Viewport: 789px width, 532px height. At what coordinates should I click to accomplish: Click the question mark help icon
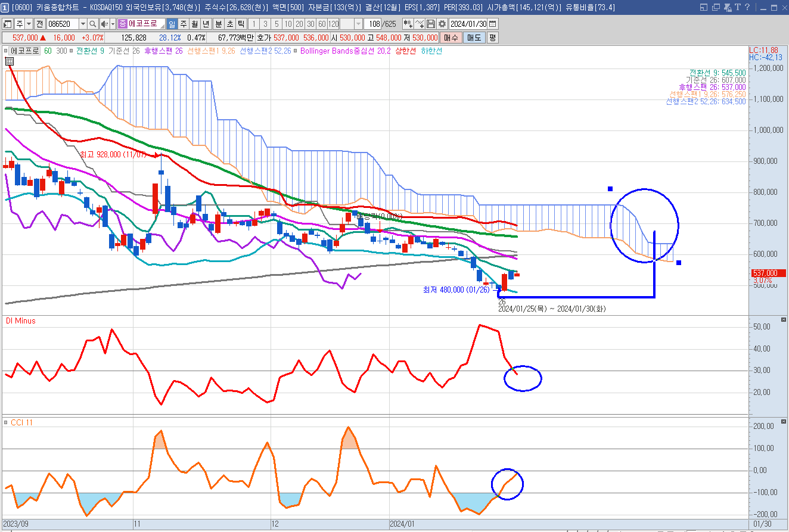point(747,7)
